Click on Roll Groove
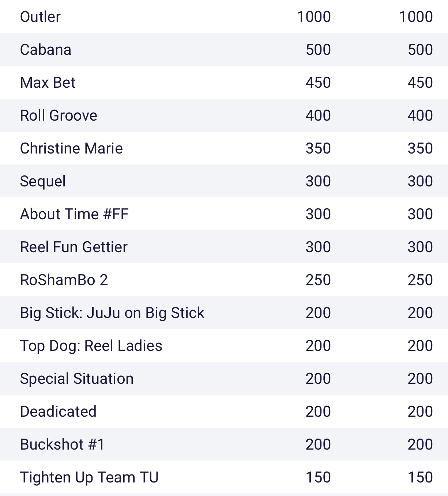Viewport: 448px width, 496px height. point(59,116)
